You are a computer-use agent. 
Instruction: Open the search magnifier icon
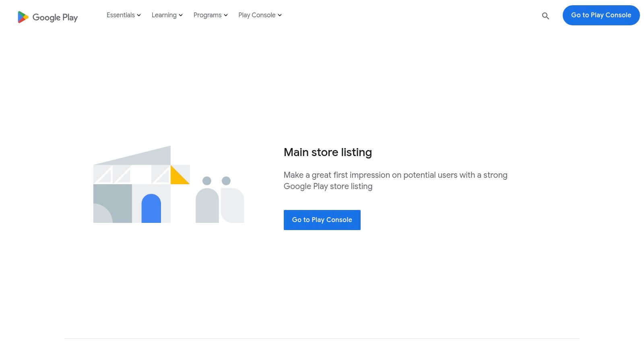[545, 16]
